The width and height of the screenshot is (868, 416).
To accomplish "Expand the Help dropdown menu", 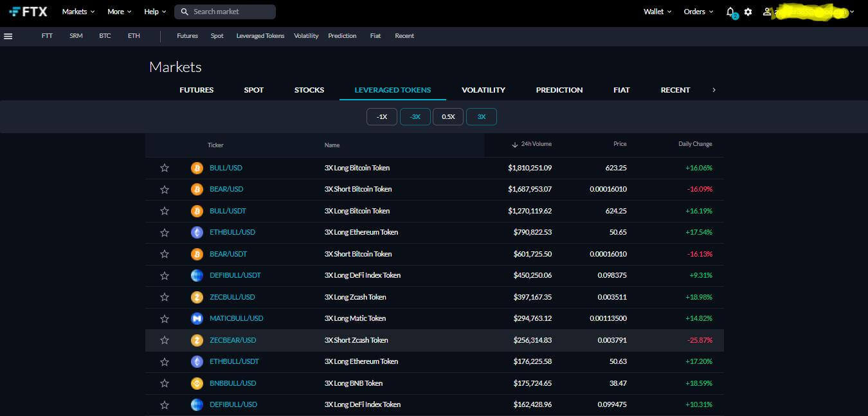I will click(155, 12).
